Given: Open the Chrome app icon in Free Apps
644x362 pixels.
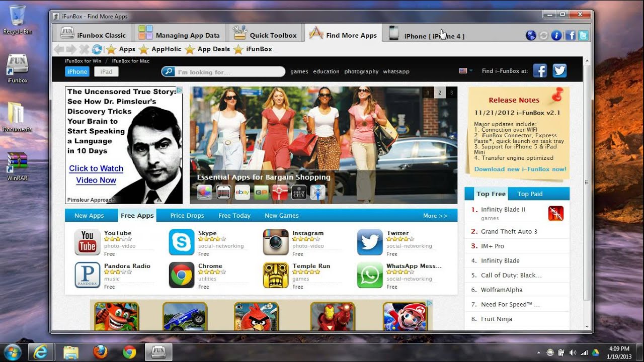Looking at the screenshot, I should (182, 275).
